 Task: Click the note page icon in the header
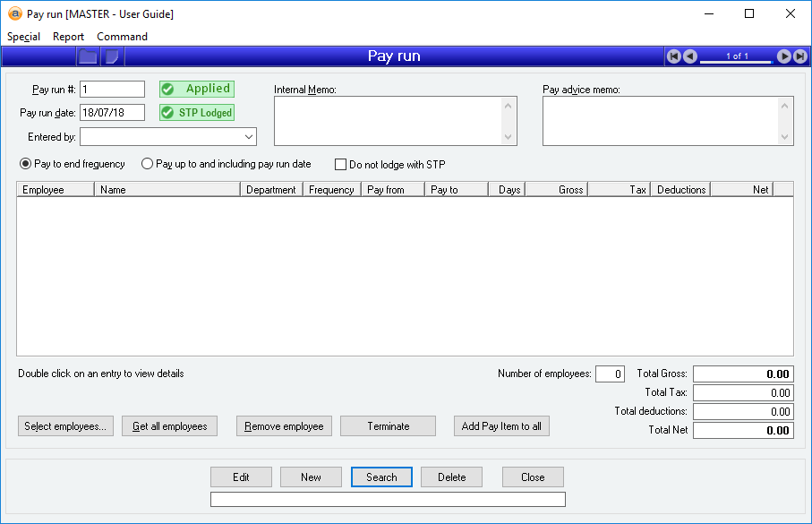[x=112, y=56]
